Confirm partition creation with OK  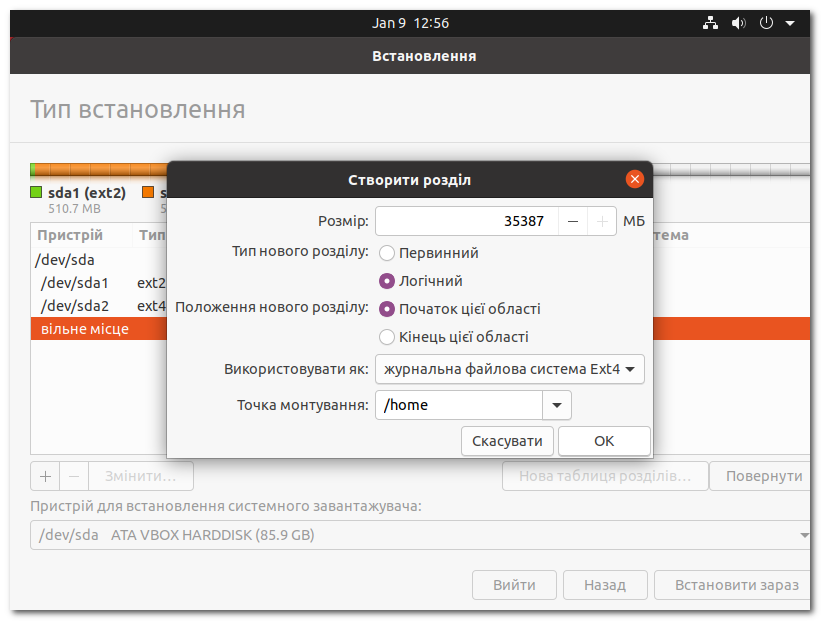604,440
